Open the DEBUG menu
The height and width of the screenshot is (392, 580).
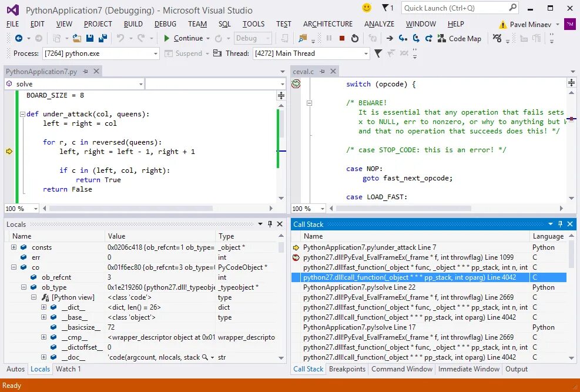pos(165,24)
